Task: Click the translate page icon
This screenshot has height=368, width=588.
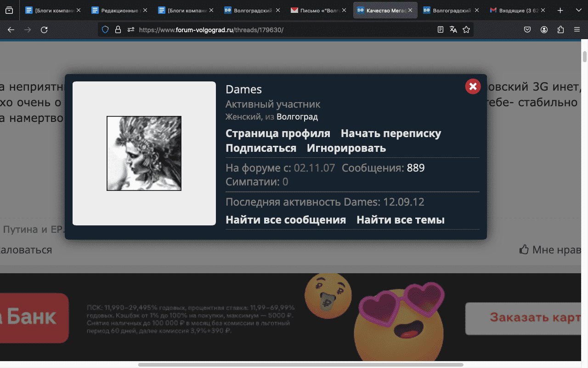Action: point(453,30)
